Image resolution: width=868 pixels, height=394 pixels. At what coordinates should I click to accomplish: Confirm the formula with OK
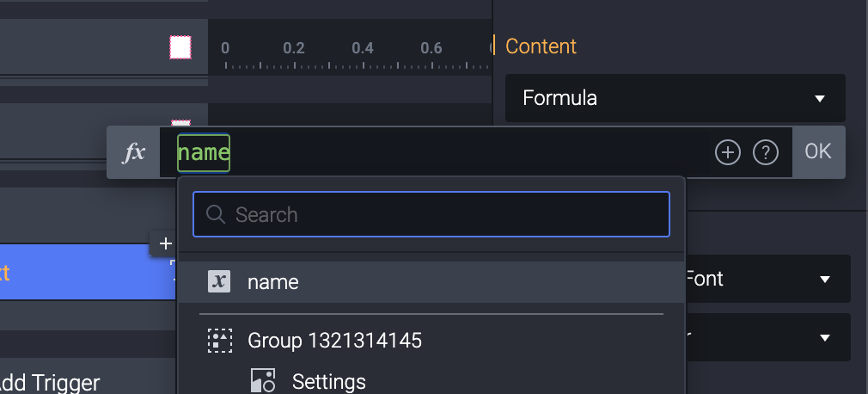pos(817,152)
